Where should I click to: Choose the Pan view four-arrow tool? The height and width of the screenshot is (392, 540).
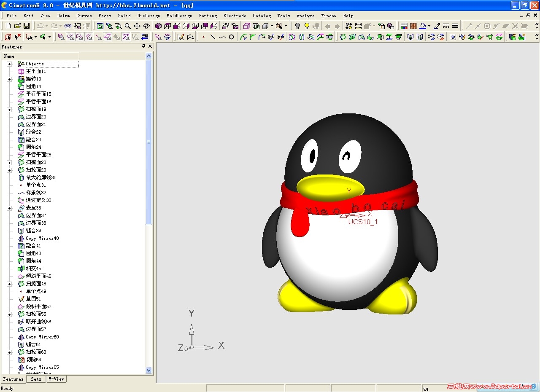click(x=137, y=26)
